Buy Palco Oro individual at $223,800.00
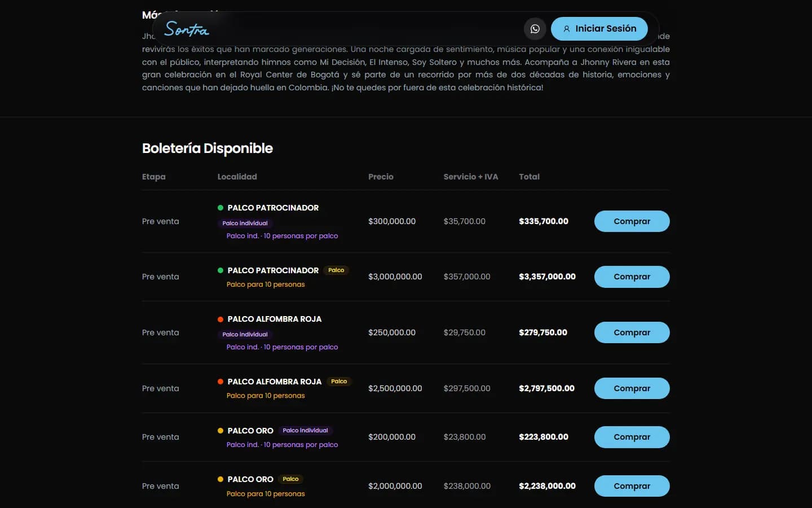Screen dimensions: 812x508 click(x=632, y=437)
